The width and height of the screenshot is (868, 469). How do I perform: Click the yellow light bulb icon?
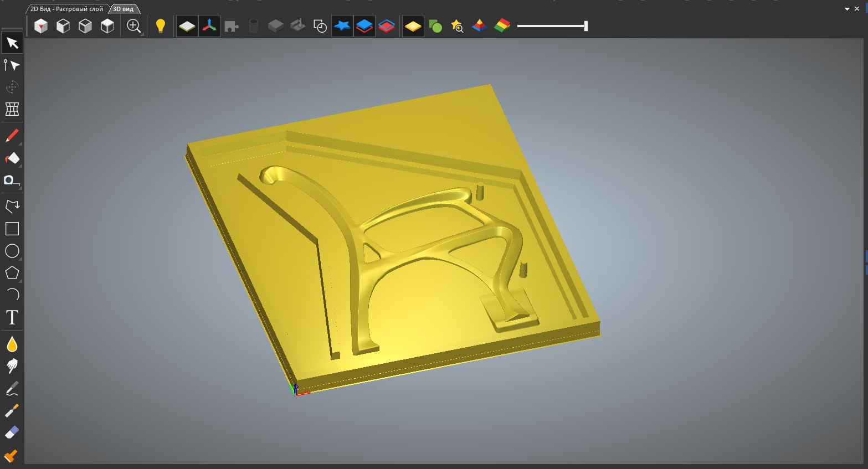(x=160, y=26)
